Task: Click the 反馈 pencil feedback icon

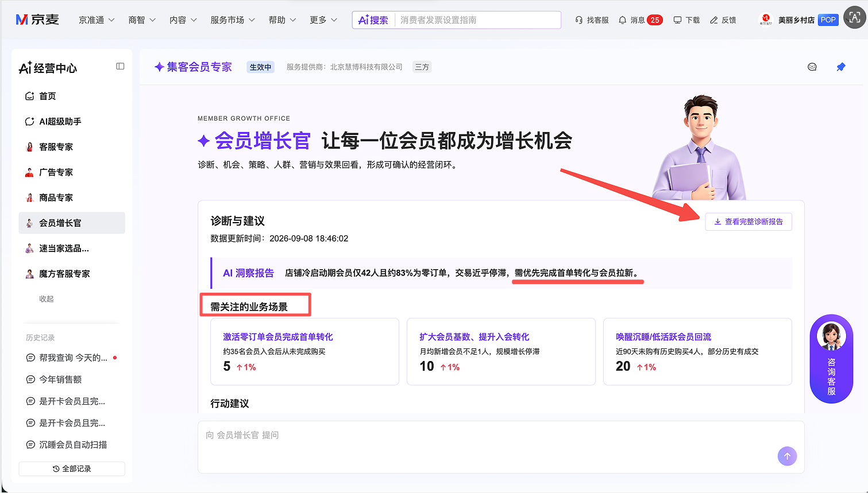Action: (x=714, y=20)
